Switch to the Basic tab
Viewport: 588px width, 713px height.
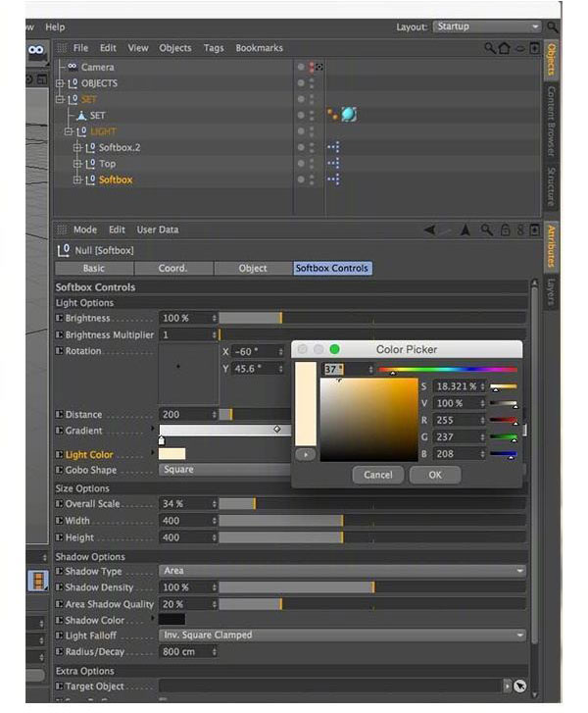(94, 269)
